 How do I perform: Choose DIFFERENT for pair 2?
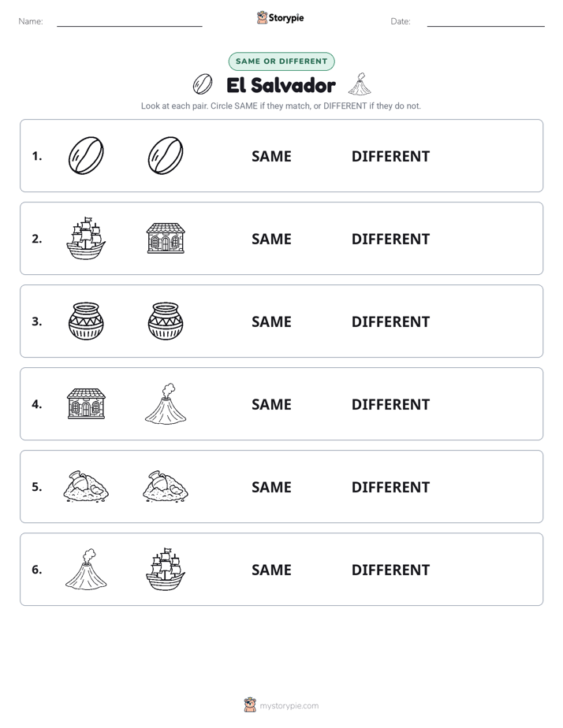[x=390, y=239]
